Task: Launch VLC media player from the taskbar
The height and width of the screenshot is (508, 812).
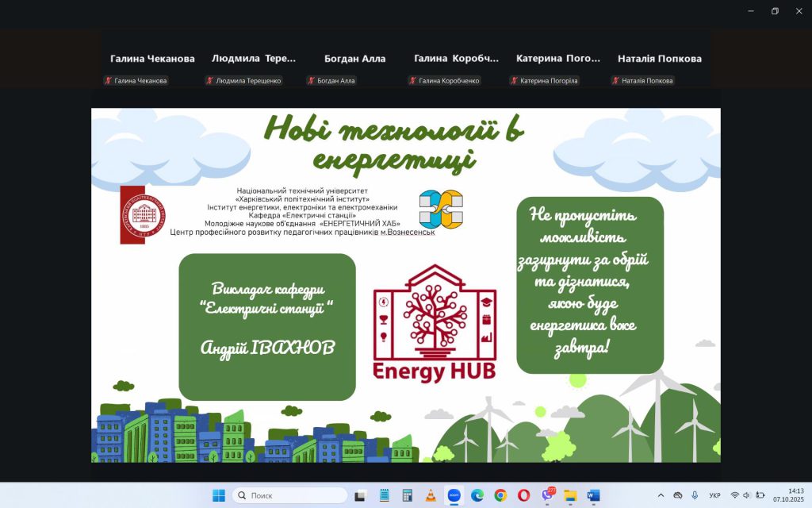Action: pos(431,495)
